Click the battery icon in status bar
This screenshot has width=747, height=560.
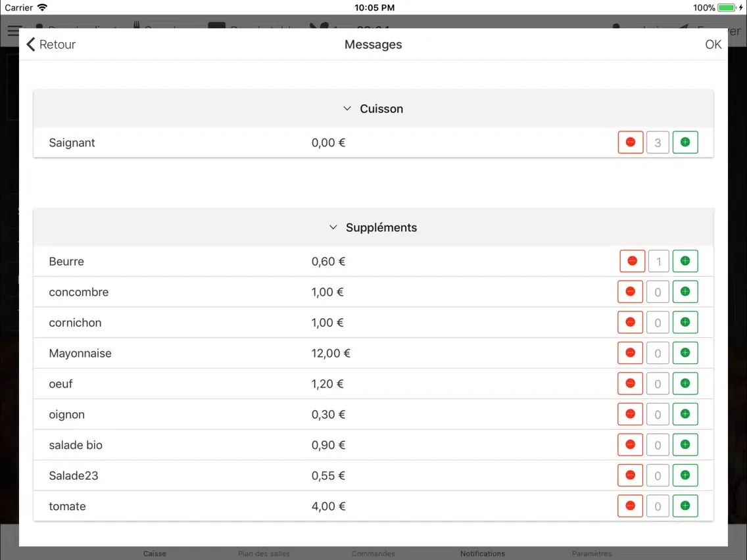point(727,8)
